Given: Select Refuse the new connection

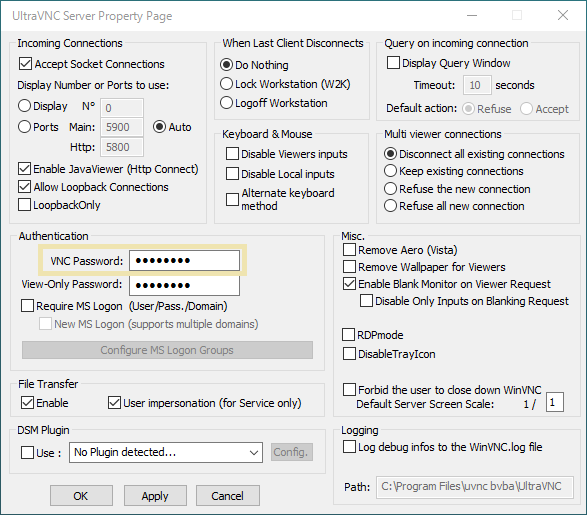Looking at the screenshot, I should coord(390,189).
